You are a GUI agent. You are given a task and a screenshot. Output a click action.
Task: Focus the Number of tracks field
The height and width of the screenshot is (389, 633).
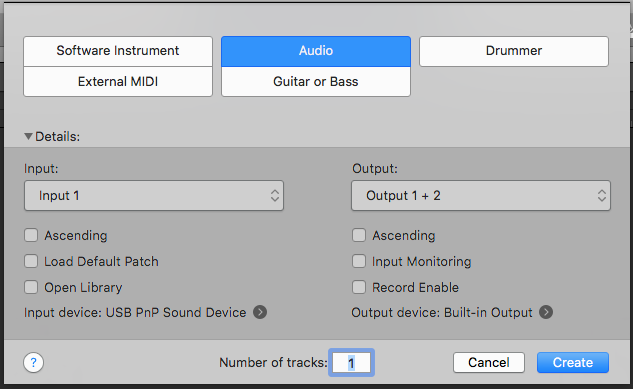(x=351, y=362)
